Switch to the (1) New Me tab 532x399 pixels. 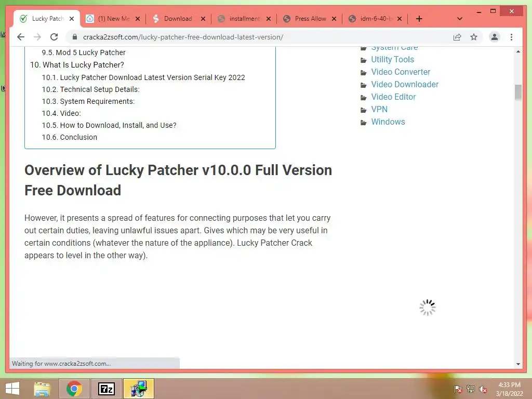pos(113,19)
